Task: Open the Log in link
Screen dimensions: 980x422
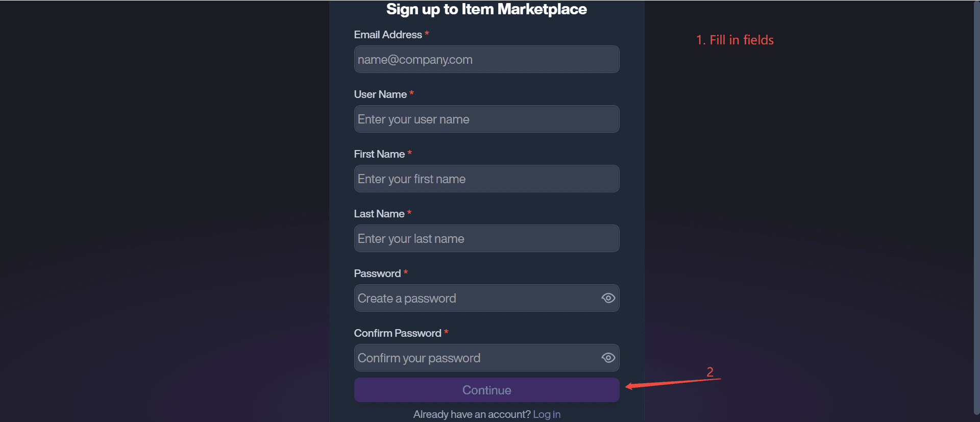Action: coord(547,414)
